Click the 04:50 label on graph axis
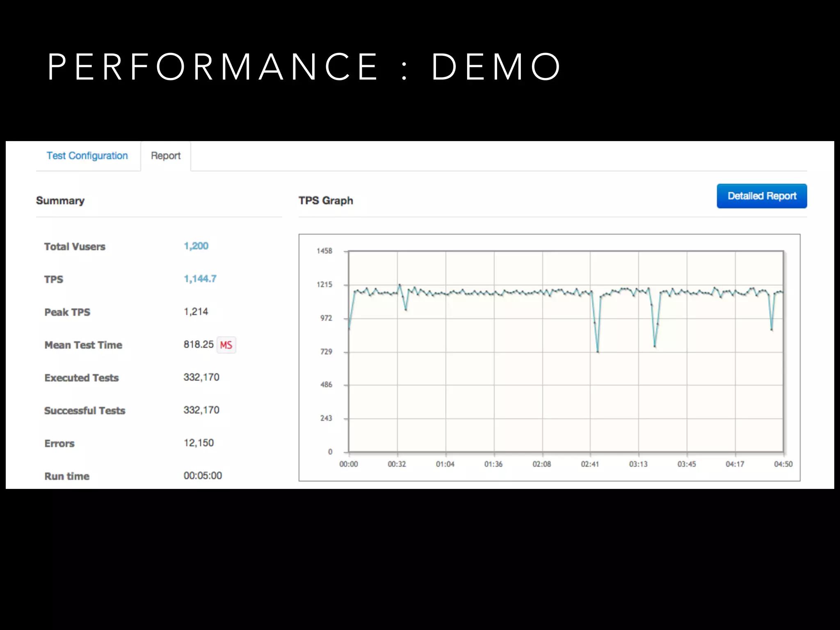 coord(783,464)
